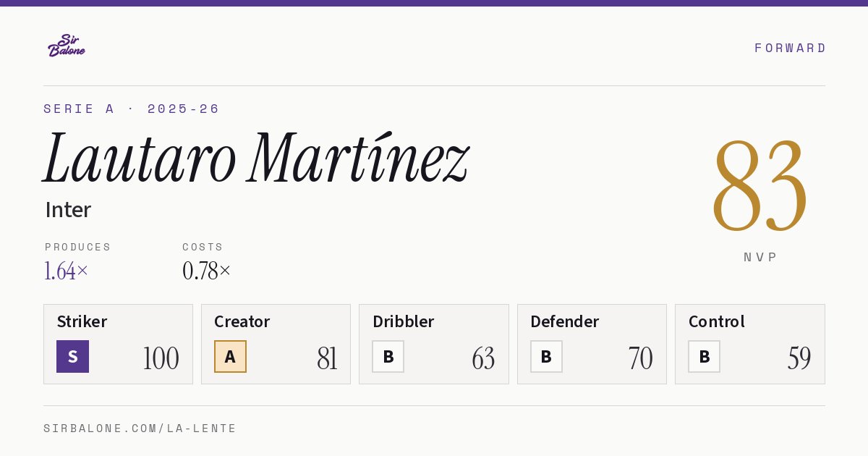868x456 pixels.
Task: Click the PRODUCES label
Action: 78,247
